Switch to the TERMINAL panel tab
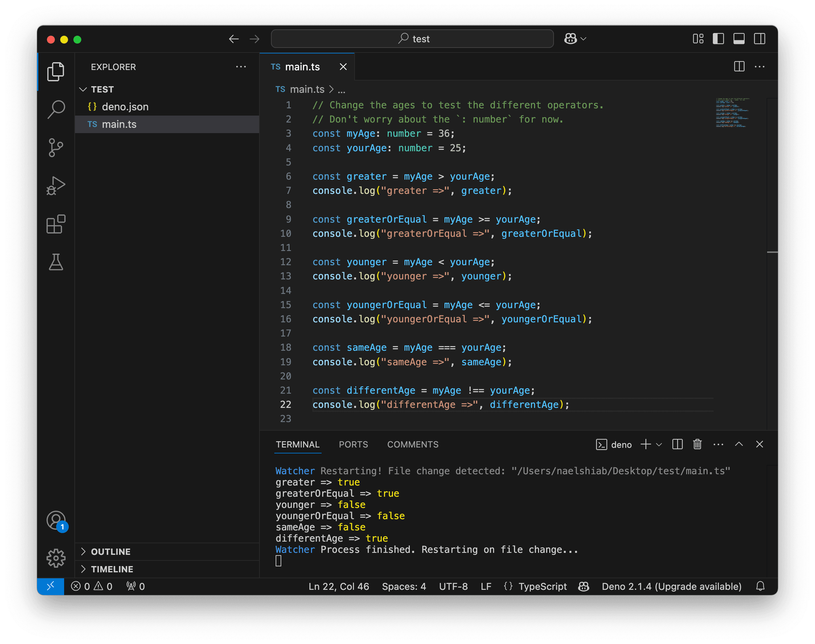This screenshot has height=644, width=815. pos(297,444)
